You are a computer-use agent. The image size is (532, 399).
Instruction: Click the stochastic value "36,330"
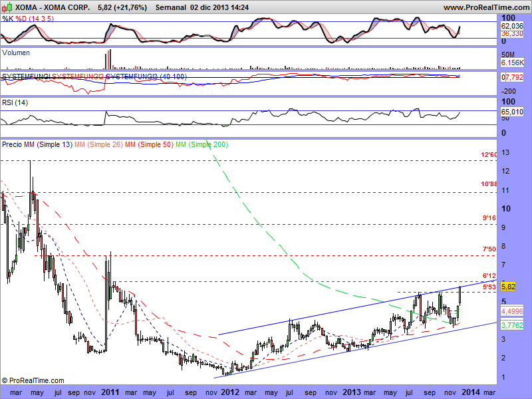tap(512, 34)
